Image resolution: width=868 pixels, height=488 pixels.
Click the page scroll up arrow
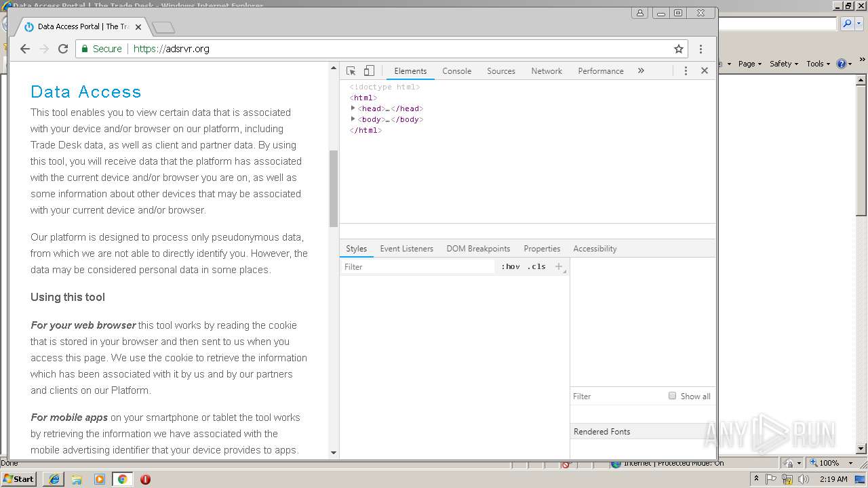(x=334, y=68)
